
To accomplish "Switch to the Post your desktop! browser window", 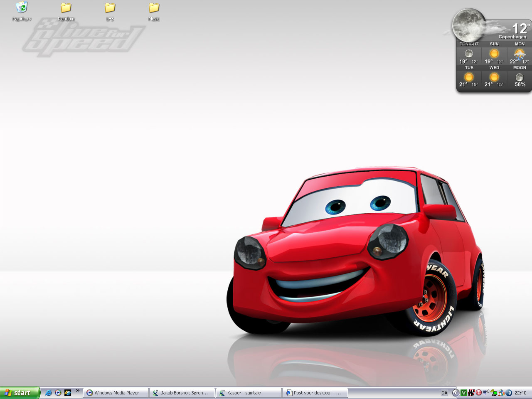I will (x=315, y=393).
